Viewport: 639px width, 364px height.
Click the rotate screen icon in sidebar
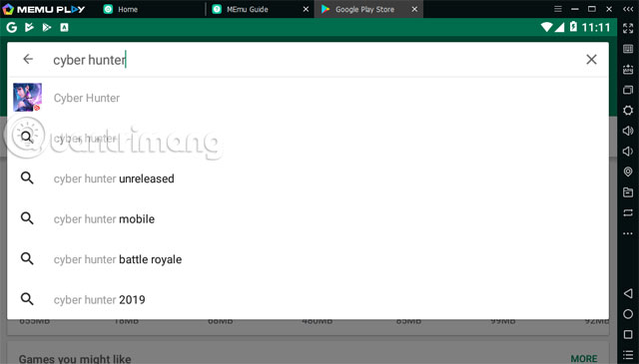tap(628, 212)
